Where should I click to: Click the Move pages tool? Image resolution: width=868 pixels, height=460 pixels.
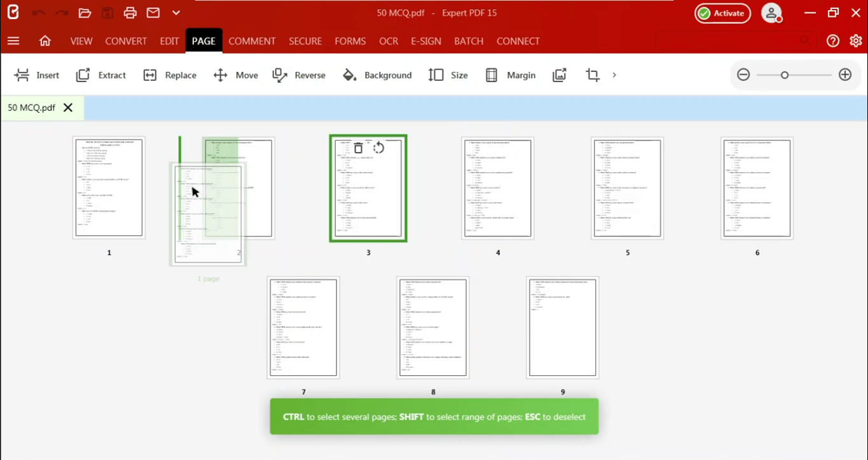[x=236, y=75]
